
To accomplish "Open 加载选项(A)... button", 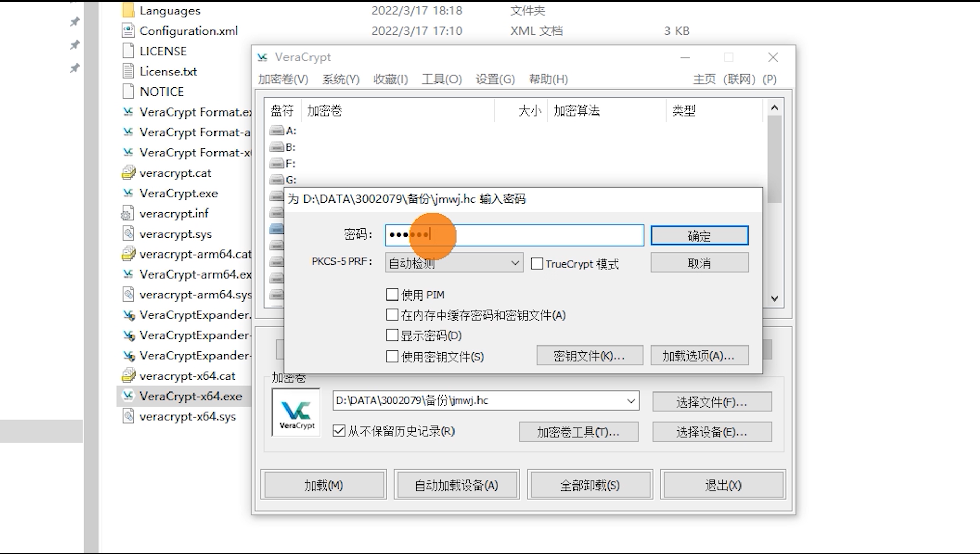I will pyautogui.click(x=699, y=356).
